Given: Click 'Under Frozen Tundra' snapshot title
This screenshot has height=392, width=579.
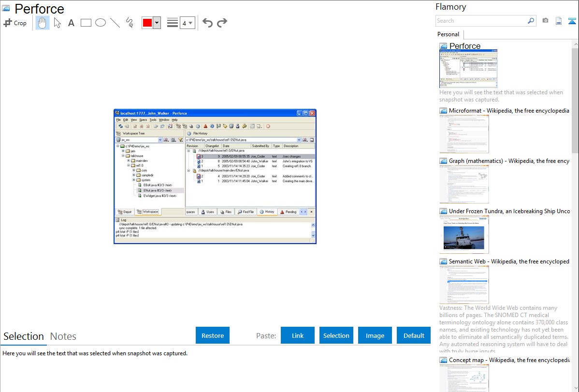Looking at the screenshot, I should pos(509,211).
